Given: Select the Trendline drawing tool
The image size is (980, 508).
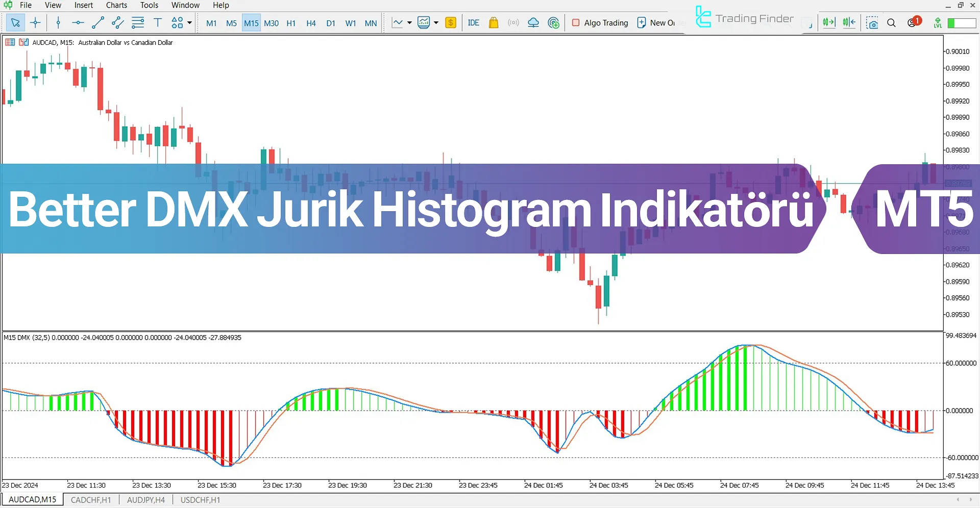Looking at the screenshot, I should [x=98, y=22].
